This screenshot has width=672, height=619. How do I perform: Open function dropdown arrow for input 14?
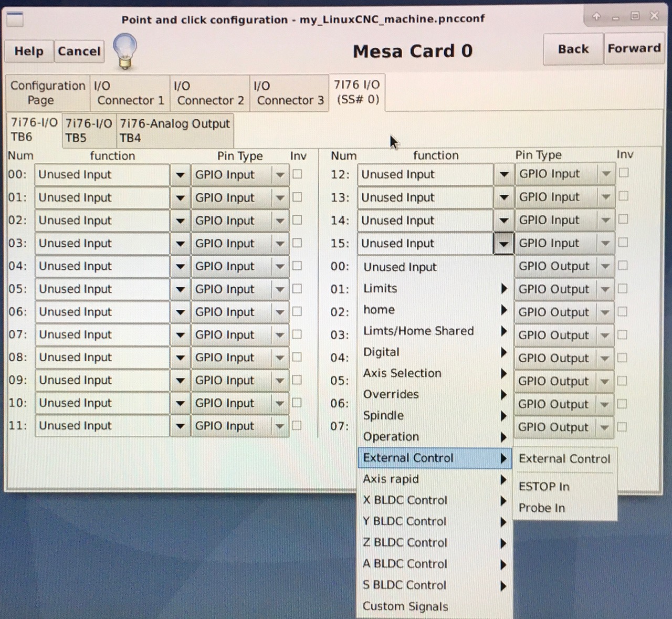[x=503, y=221]
